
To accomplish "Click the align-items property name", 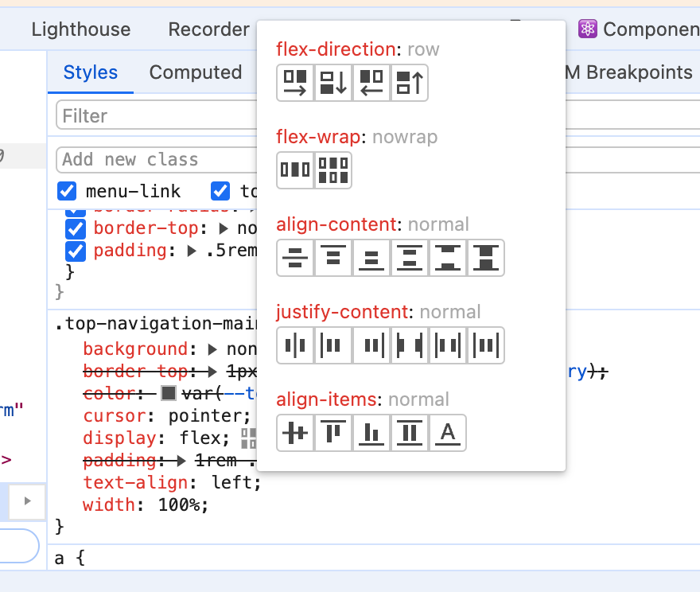I will 326,399.
